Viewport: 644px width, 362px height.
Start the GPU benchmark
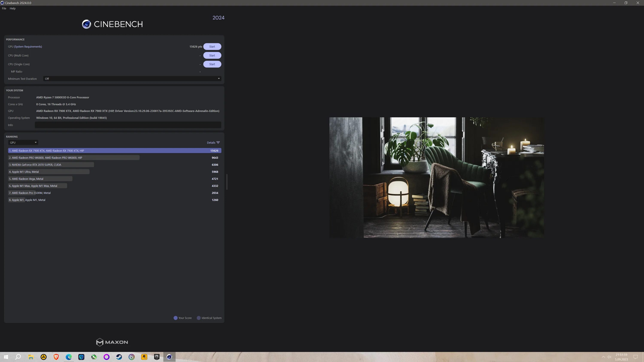click(212, 47)
